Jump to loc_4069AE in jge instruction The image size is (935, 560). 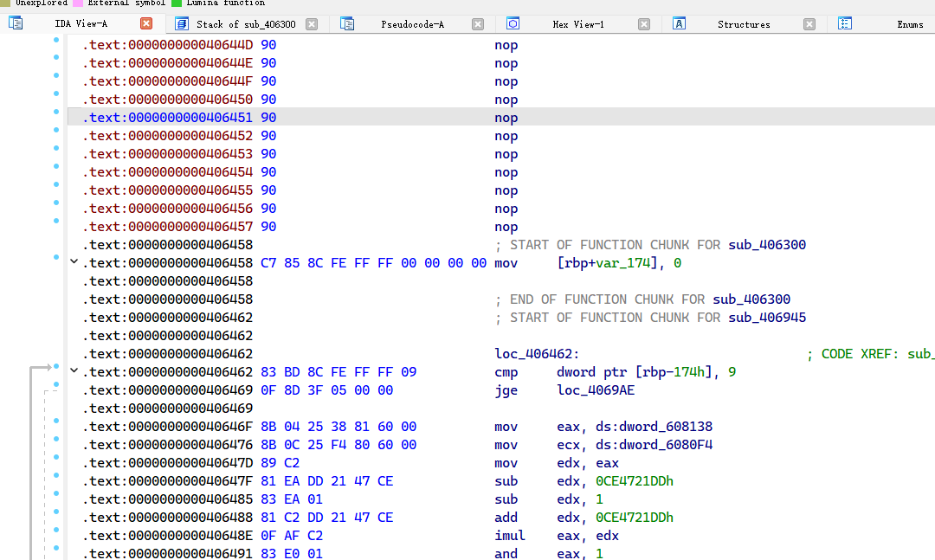[x=596, y=390]
